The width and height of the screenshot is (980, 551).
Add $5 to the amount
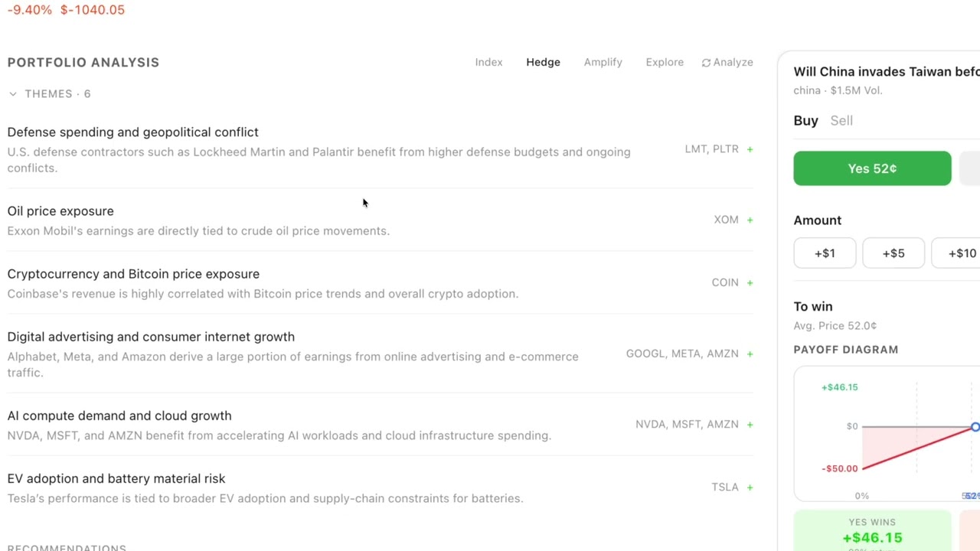(x=893, y=253)
